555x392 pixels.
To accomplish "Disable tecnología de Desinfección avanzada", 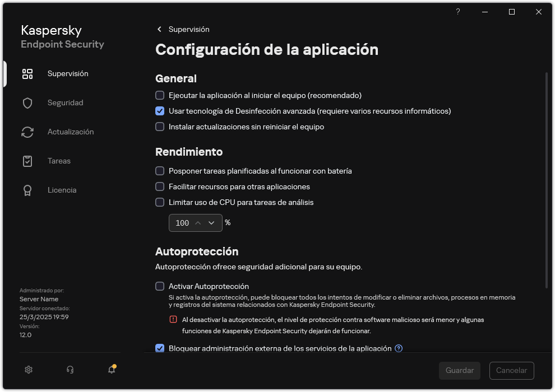I will click(160, 111).
